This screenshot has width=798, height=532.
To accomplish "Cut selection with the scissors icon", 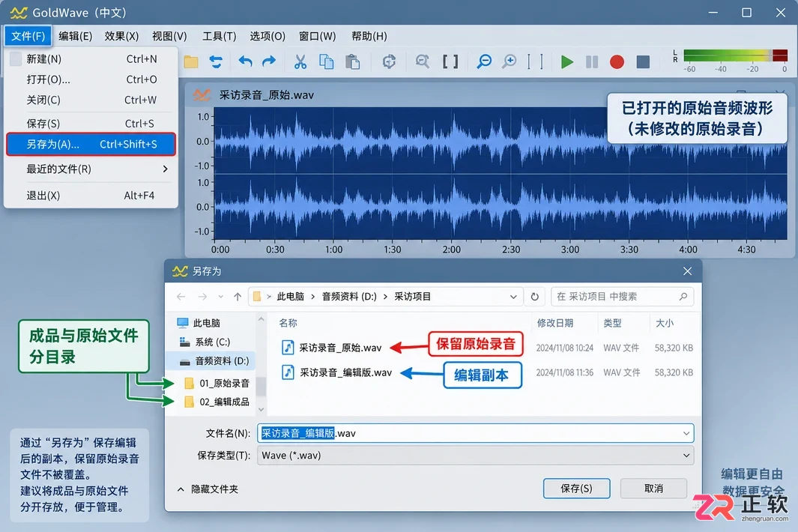I will 300,62.
